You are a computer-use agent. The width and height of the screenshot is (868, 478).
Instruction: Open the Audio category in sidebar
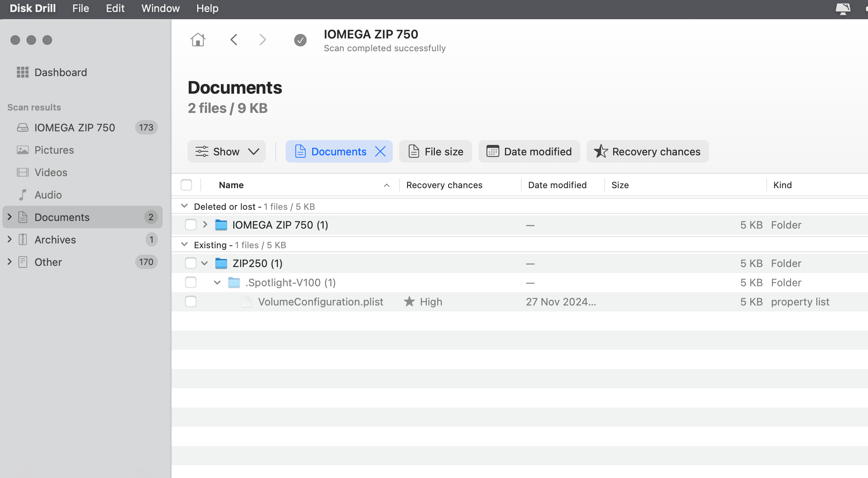tap(48, 195)
